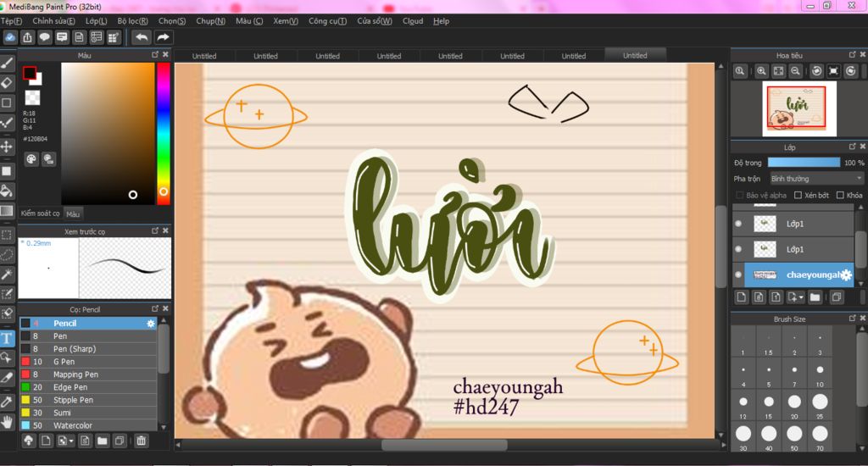The width and height of the screenshot is (868, 466).
Task: Open add-layer dropdown arrow in layer panel
Action: click(801, 297)
